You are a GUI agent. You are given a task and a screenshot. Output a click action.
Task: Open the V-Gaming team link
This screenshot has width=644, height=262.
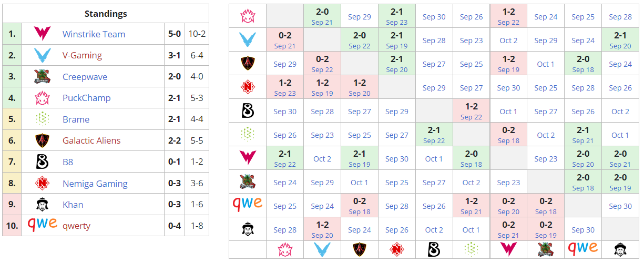[82, 55]
